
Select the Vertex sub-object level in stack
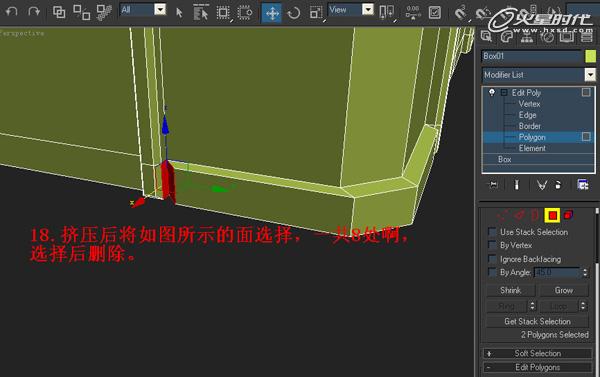pyautogui.click(x=529, y=104)
